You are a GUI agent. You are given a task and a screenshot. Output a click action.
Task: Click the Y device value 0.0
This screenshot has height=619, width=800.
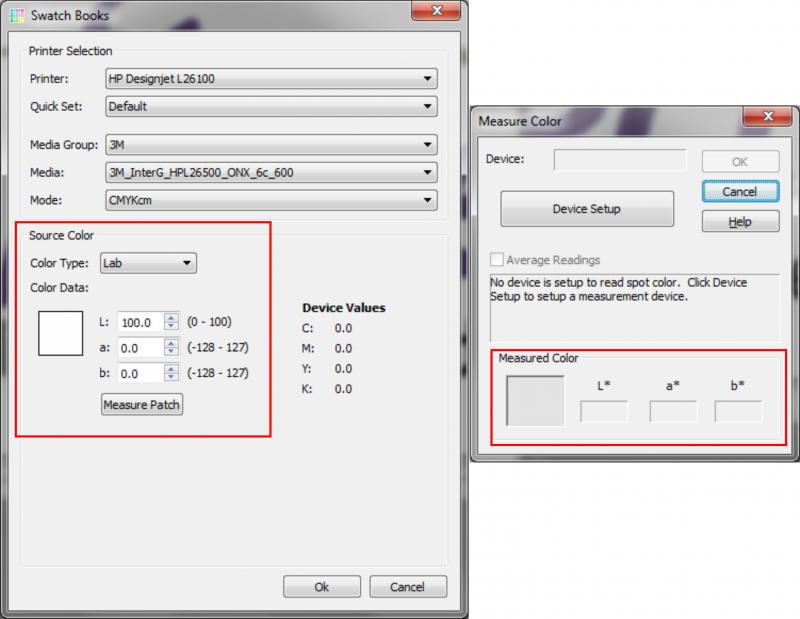pos(343,368)
